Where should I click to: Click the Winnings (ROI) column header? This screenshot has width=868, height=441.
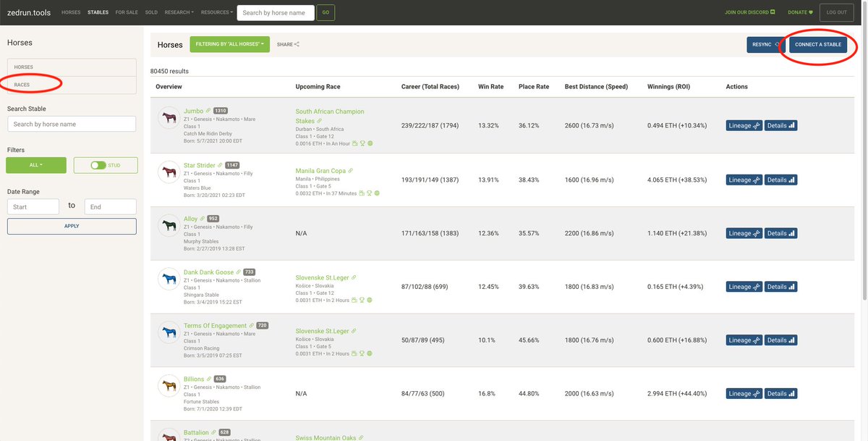tap(668, 87)
